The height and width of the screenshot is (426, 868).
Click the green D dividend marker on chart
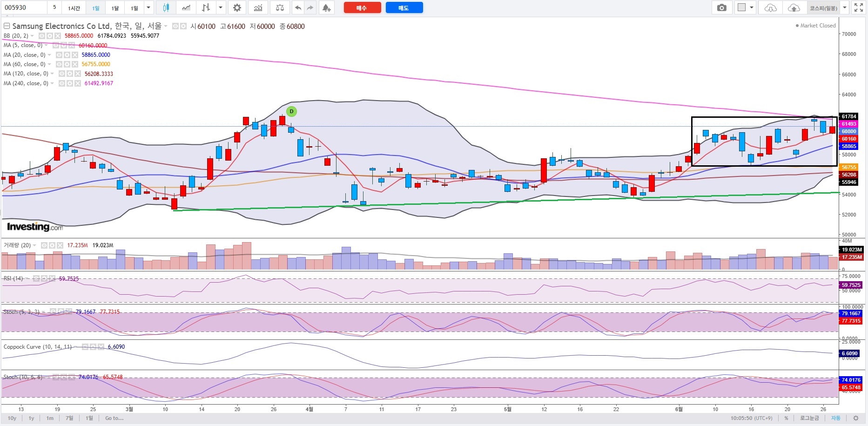pos(291,111)
